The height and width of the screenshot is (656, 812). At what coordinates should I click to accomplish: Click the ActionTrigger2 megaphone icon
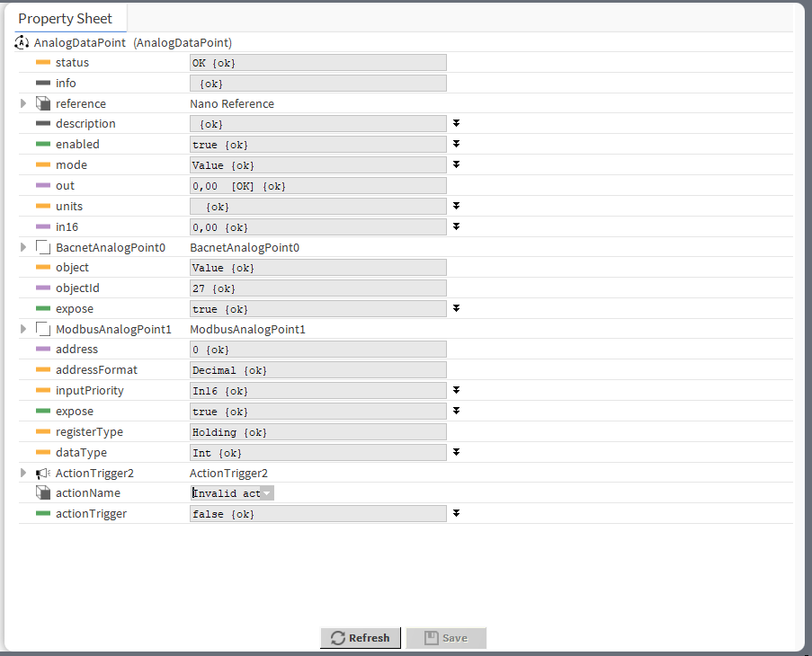click(x=42, y=474)
